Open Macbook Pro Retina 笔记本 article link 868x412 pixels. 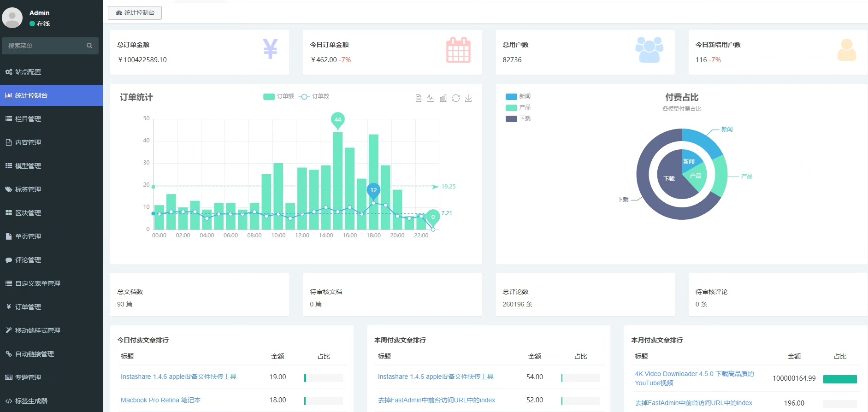pos(160,400)
